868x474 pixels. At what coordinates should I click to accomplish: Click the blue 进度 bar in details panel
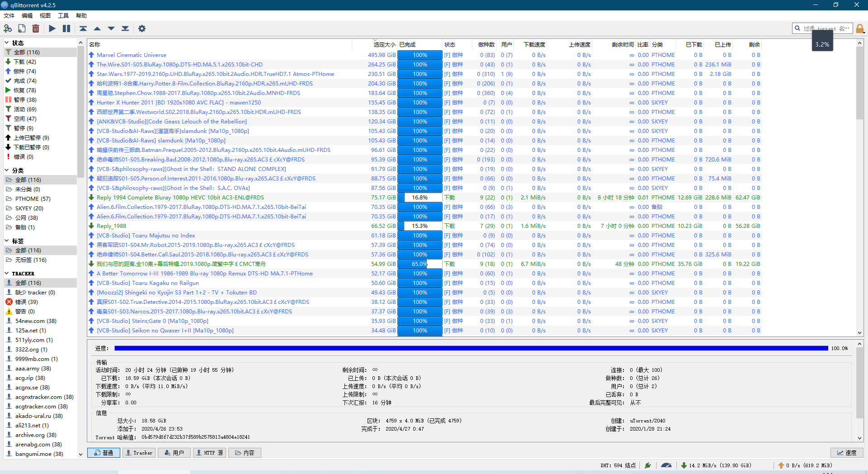(x=471, y=348)
